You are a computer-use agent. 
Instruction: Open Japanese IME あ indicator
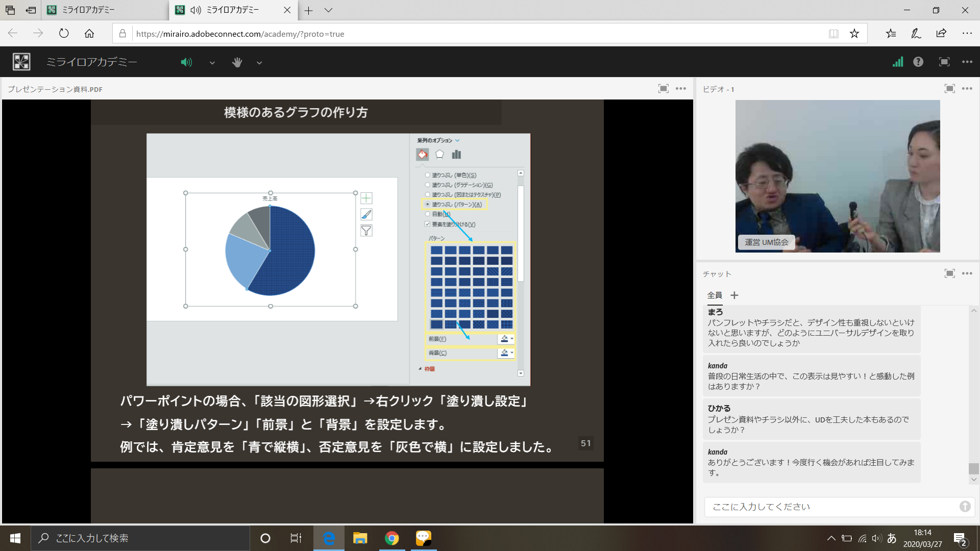[x=892, y=538]
